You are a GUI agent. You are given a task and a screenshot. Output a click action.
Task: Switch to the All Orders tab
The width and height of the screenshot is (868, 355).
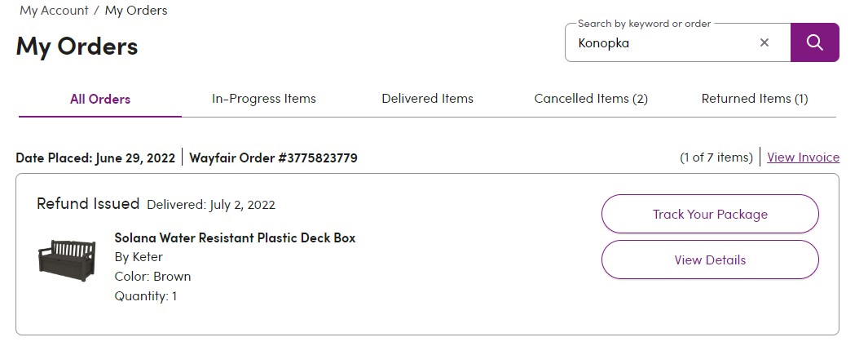(x=100, y=99)
